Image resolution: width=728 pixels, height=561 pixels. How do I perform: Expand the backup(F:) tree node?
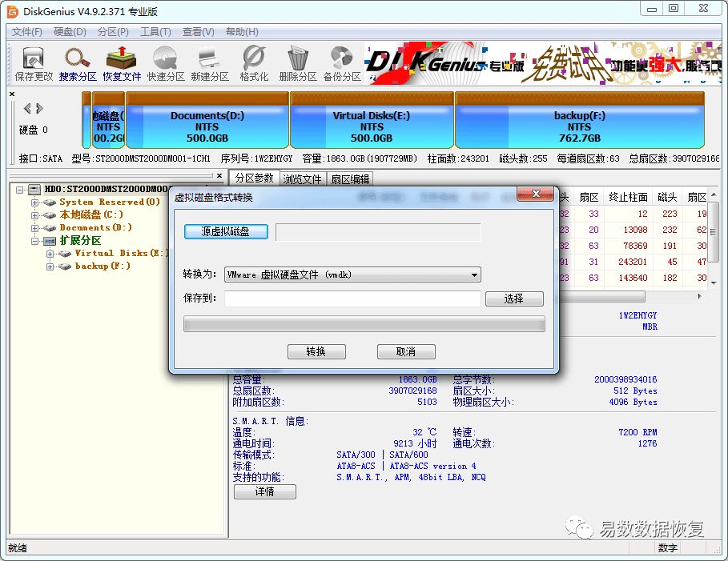[x=50, y=266]
